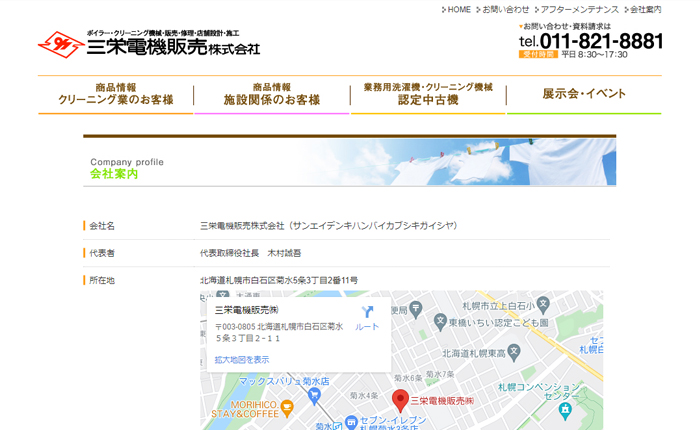Click the postal address 〒003-0805 in map card
Screen dimensions: 700x430
[x=279, y=333]
